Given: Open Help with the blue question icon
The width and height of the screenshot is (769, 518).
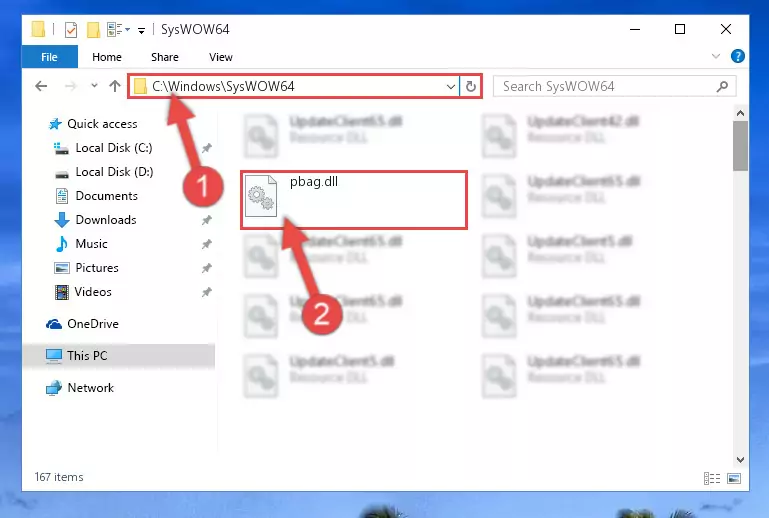Looking at the screenshot, I should pyautogui.click(x=737, y=56).
